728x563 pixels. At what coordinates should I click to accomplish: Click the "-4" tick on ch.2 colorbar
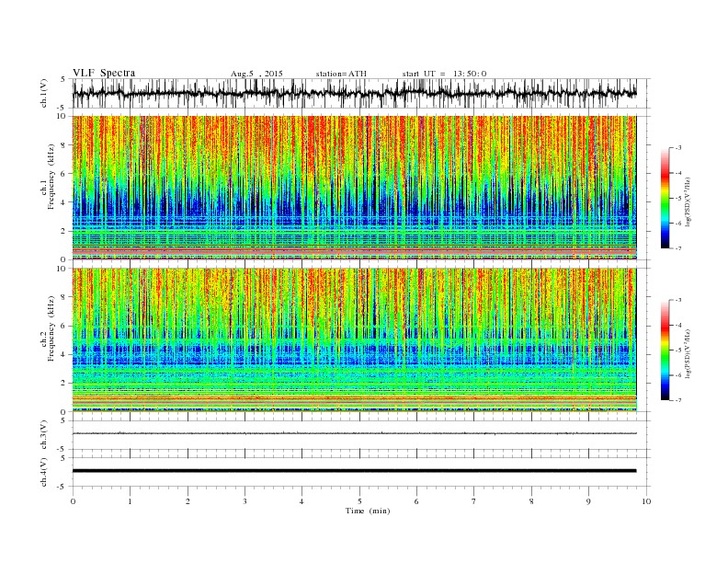(677, 325)
